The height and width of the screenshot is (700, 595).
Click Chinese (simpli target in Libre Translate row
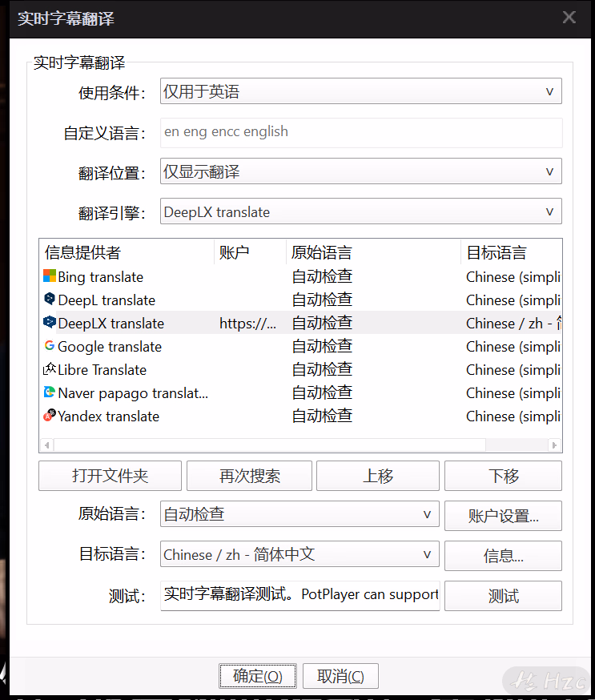pos(513,370)
